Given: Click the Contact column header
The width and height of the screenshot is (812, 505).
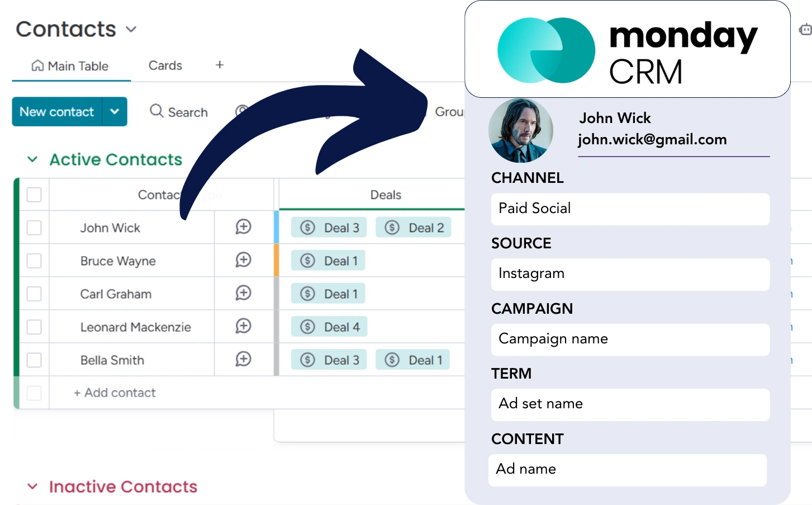Looking at the screenshot, I should tap(160, 195).
